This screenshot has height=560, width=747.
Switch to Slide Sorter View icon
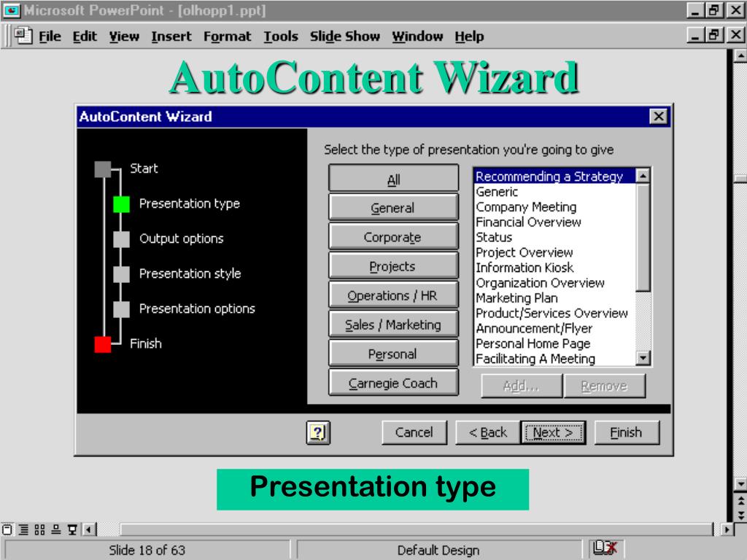tap(40, 529)
